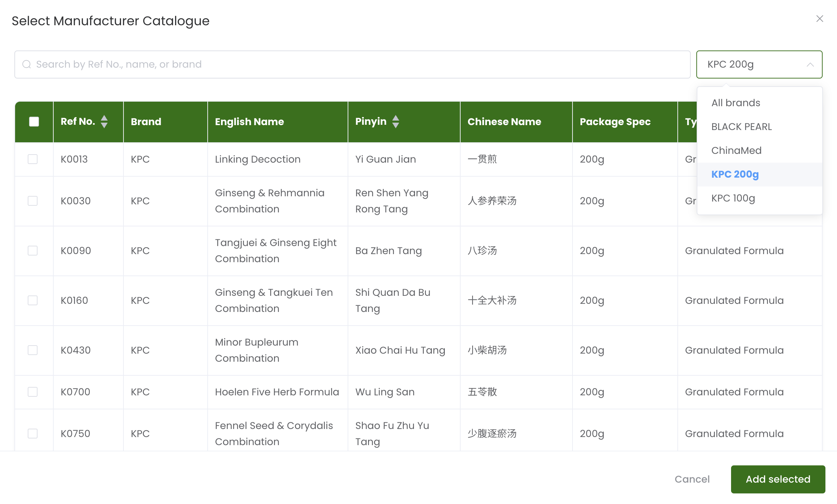This screenshot has width=837, height=504.
Task: Click the search magnifier icon
Action: click(x=27, y=64)
